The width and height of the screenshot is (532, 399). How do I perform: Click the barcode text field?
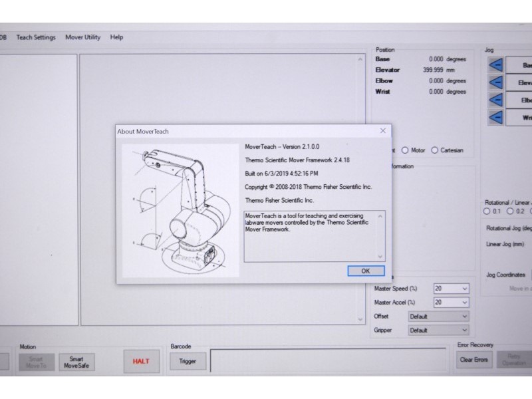328,360
